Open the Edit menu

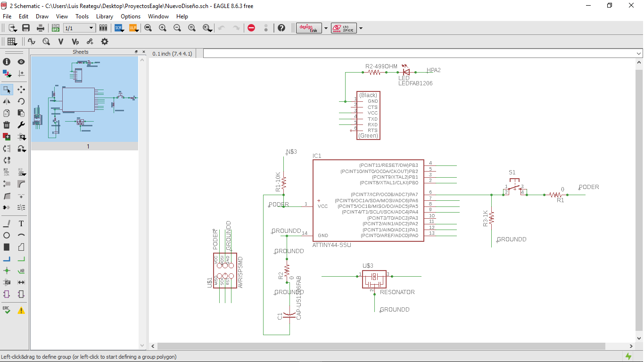coord(24,16)
